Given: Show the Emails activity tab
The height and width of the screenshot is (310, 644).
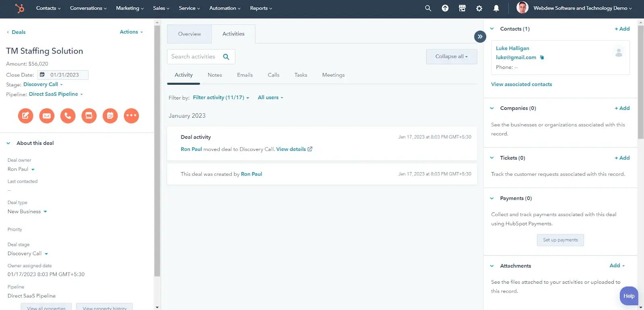Looking at the screenshot, I should pos(245,75).
